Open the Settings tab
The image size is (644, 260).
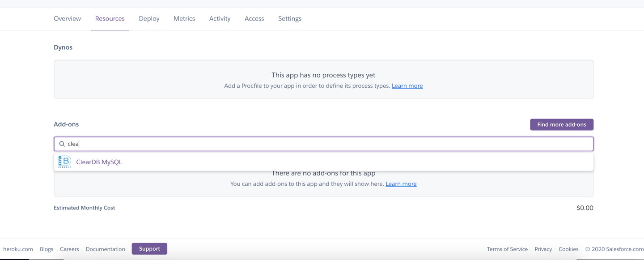click(290, 19)
